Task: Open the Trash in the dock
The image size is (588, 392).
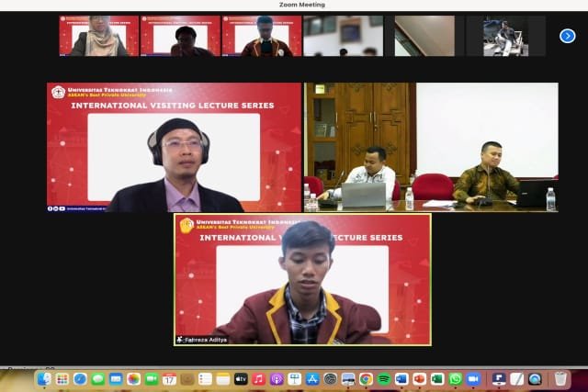Action: click(560, 379)
